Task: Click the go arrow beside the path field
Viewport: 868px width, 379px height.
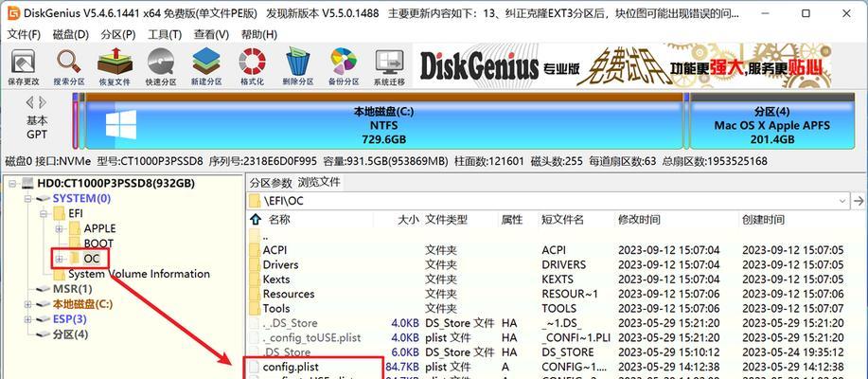Action: click(x=859, y=201)
